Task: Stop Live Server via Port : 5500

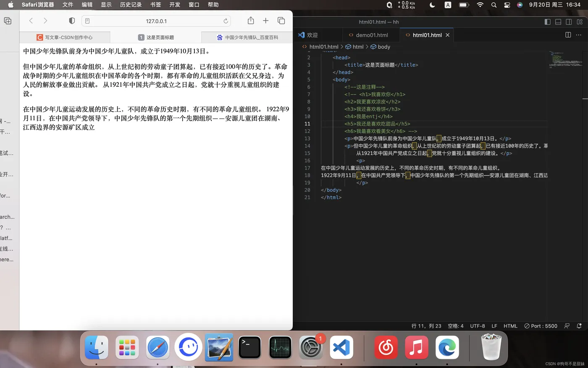Action: point(541,326)
